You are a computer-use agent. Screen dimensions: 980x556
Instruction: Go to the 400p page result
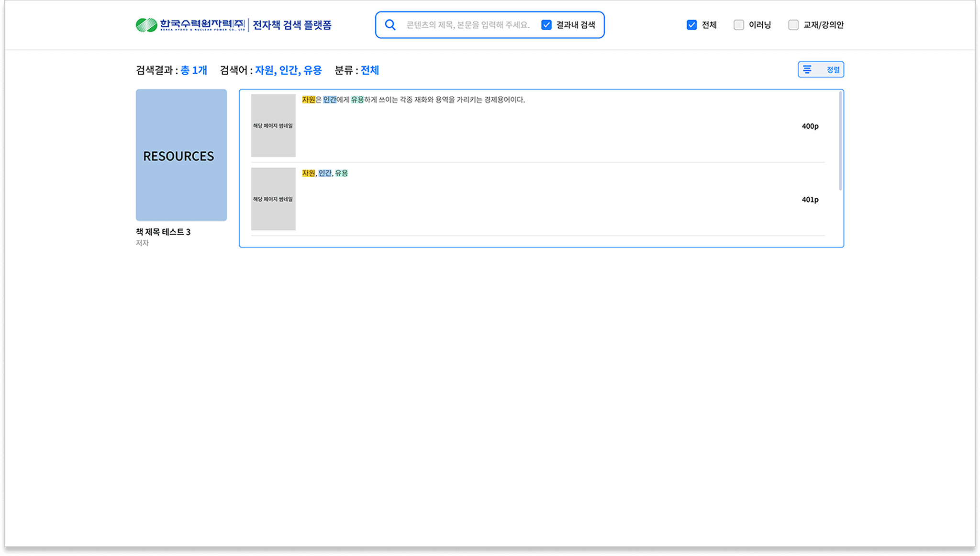(x=810, y=126)
